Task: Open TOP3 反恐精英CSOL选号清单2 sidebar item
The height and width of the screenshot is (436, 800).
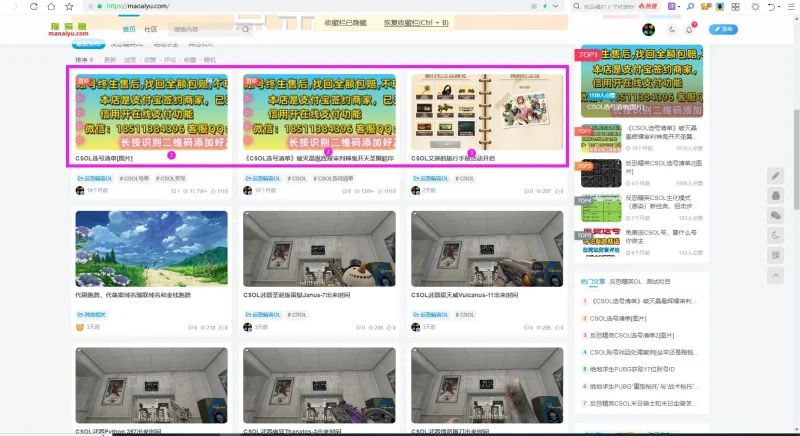Action: (642, 173)
